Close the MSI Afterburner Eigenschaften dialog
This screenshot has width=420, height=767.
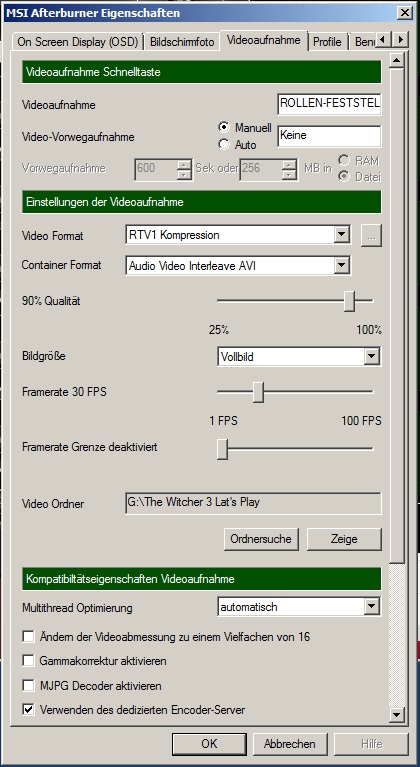[404, 12]
